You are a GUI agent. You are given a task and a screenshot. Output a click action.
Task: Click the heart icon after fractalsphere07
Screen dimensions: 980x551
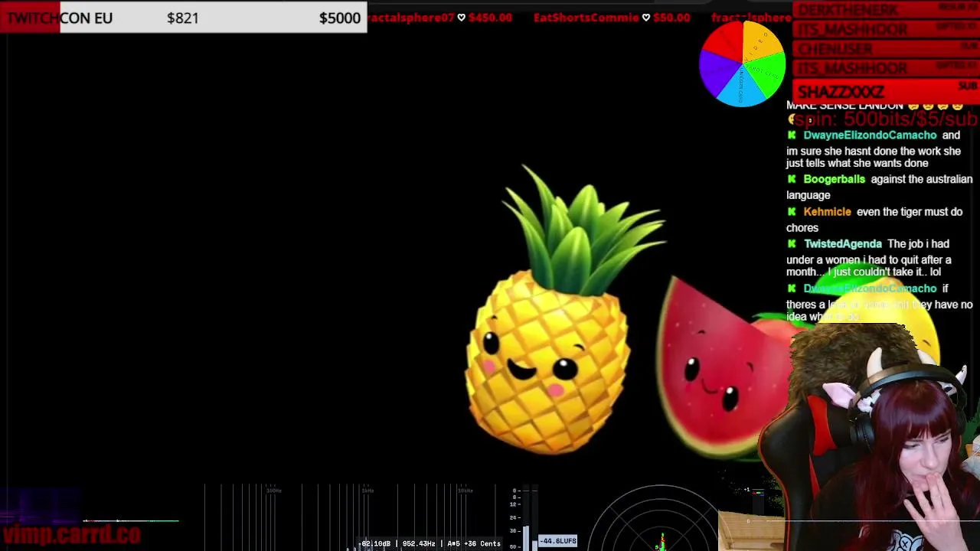point(461,18)
